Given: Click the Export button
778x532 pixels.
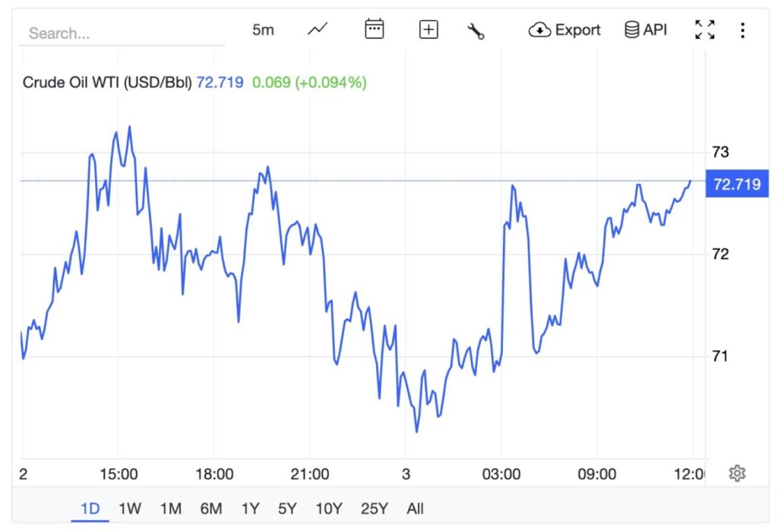Looking at the screenshot, I should pos(565,30).
